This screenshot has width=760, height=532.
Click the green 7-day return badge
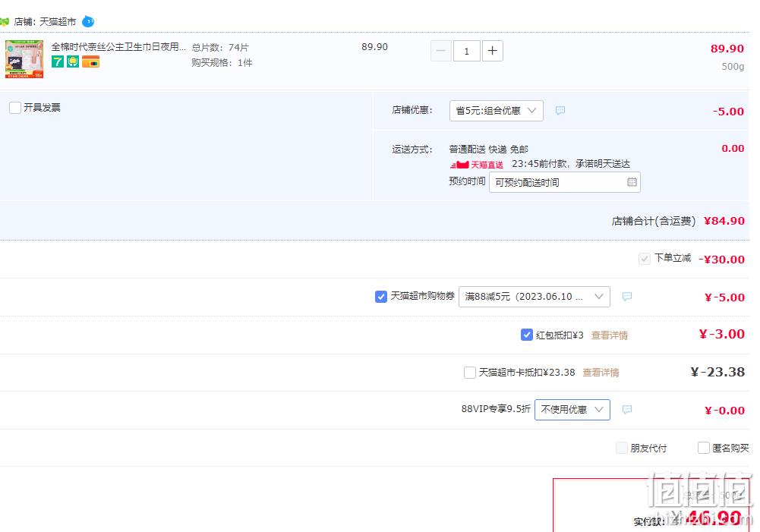[58, 61]
